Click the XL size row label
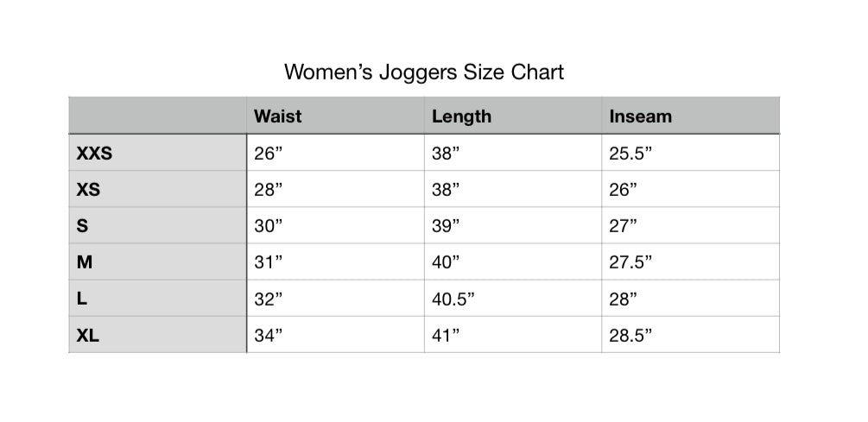 (x=88, y=336)
